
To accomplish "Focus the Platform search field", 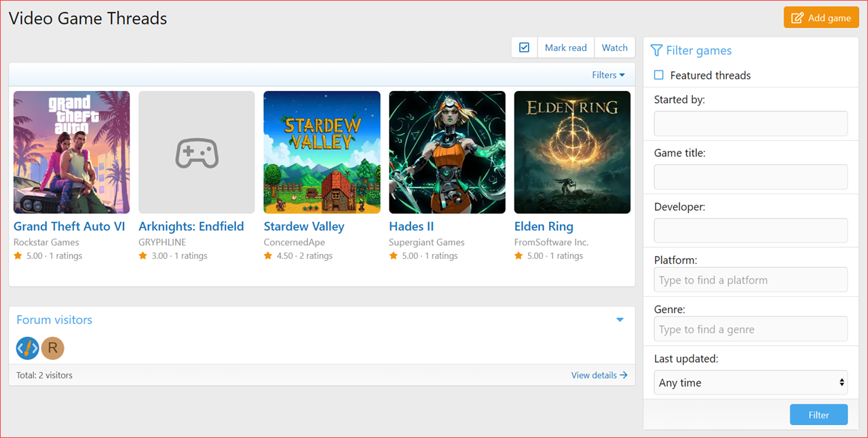I will pyautogui.click(x=751, y=280).
